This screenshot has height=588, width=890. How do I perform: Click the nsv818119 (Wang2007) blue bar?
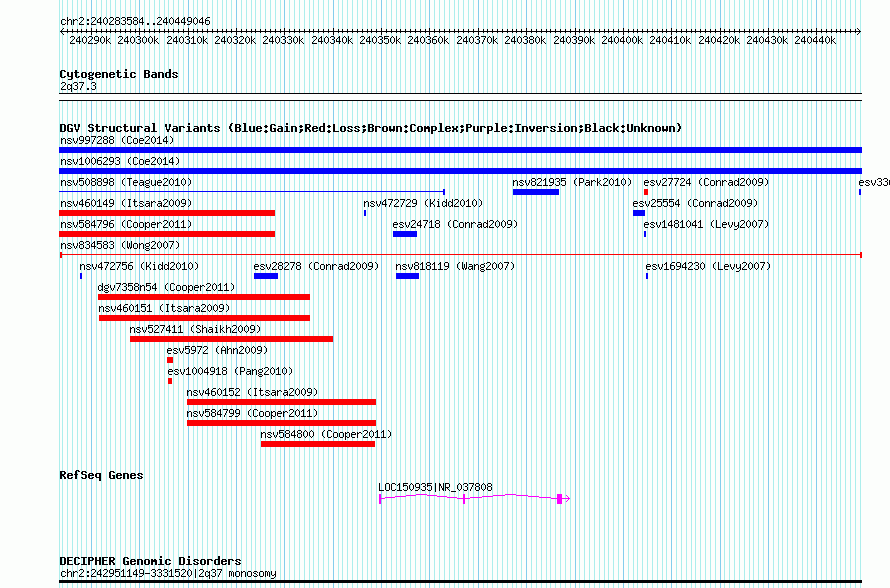408,276
